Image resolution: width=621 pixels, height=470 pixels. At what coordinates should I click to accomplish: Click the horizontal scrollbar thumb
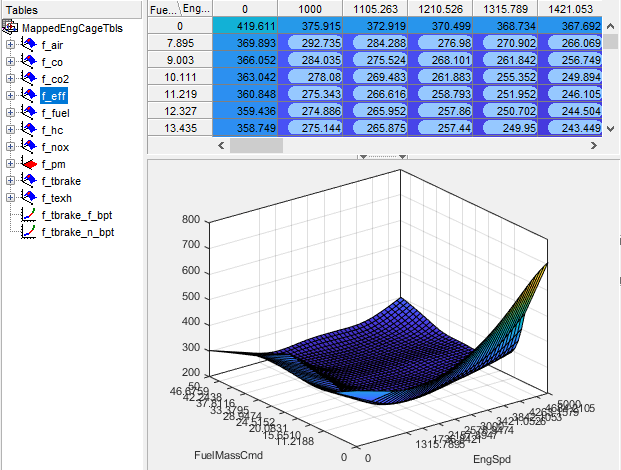point(257,145)
